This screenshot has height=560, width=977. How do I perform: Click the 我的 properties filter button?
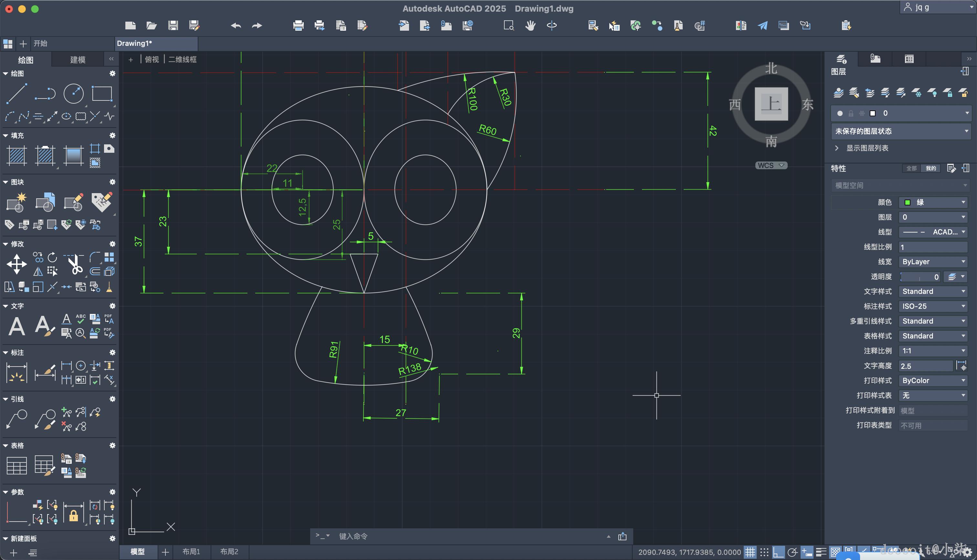pos(931,169)
